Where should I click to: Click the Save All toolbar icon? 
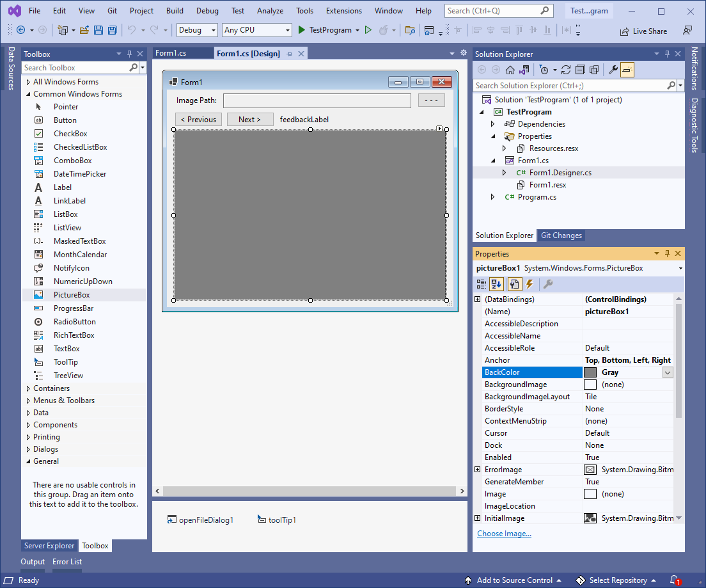(x=113, y=30)
